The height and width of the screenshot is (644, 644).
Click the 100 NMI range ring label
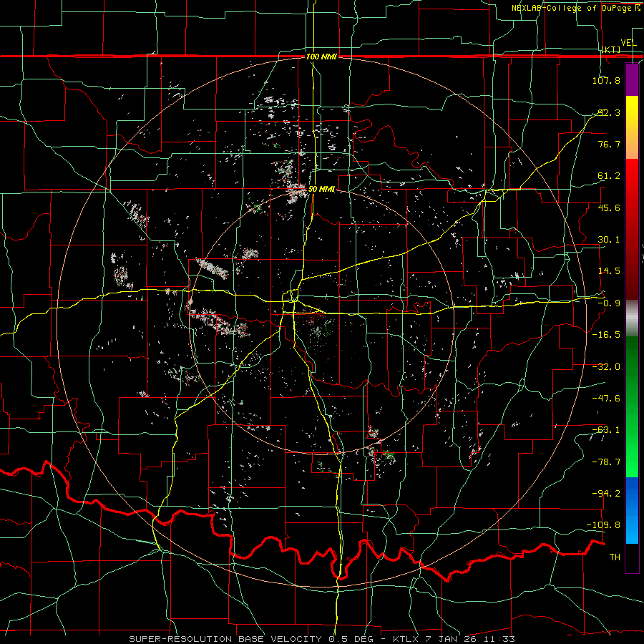[321, 57]
